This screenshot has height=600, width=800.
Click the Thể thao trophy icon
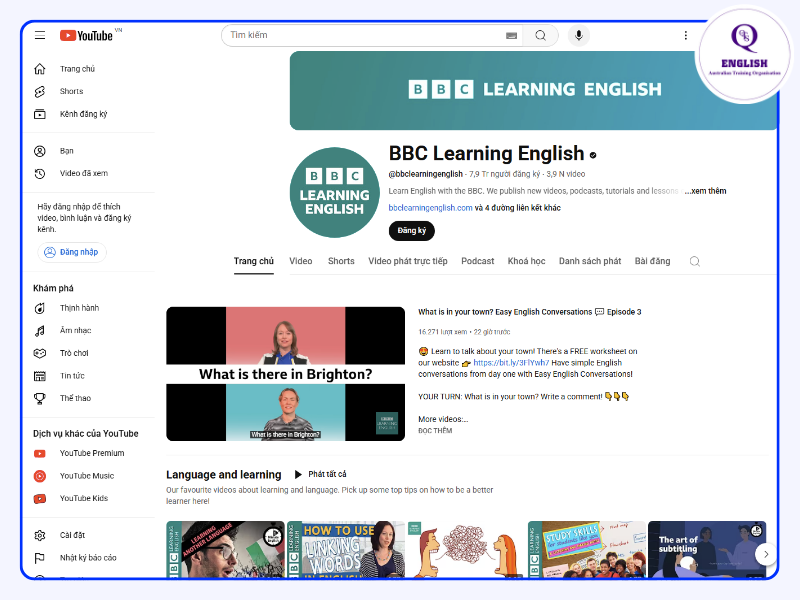point(40,398)
